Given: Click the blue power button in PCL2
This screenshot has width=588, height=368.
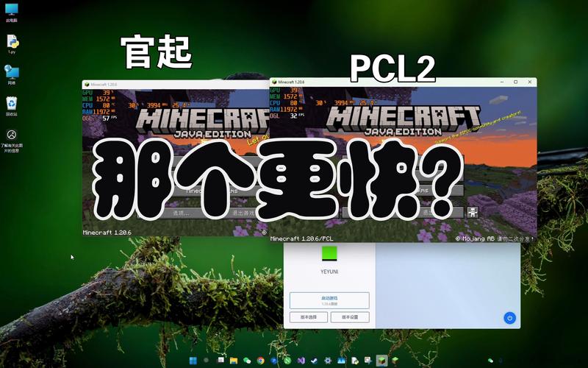Looking at the screenshot, I should point(509,318).
